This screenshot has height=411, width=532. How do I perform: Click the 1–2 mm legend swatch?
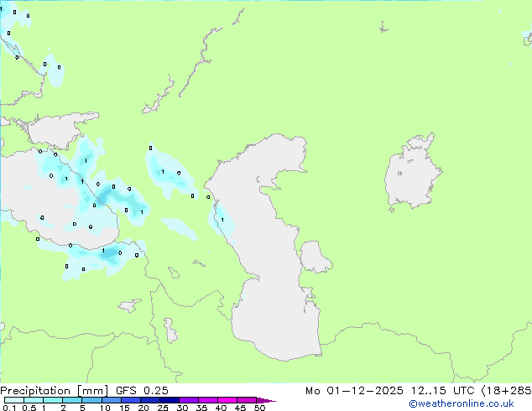pos(53,400)
